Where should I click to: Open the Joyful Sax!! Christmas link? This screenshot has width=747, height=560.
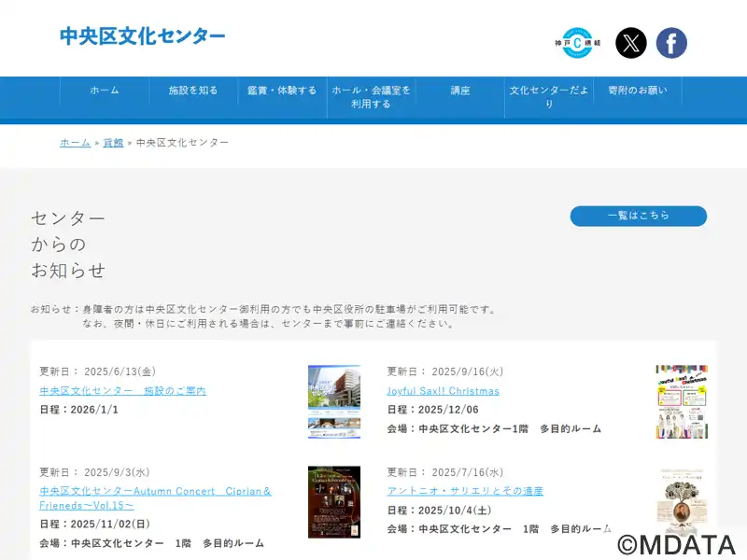tap(444, 391)
